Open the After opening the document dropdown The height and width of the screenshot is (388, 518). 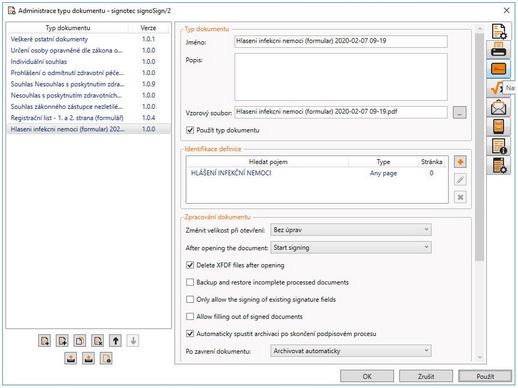pyautogui.click(x=351, y=247)
